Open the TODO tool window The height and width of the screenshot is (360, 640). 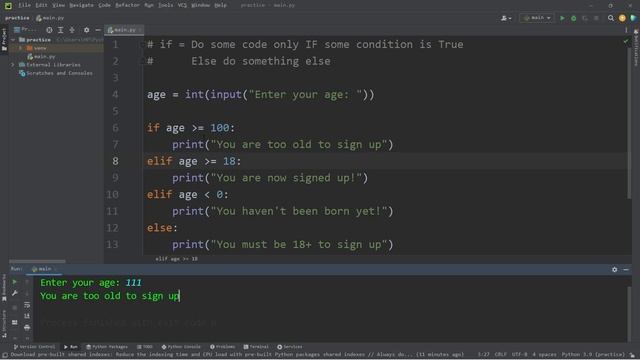coord(144,347)
